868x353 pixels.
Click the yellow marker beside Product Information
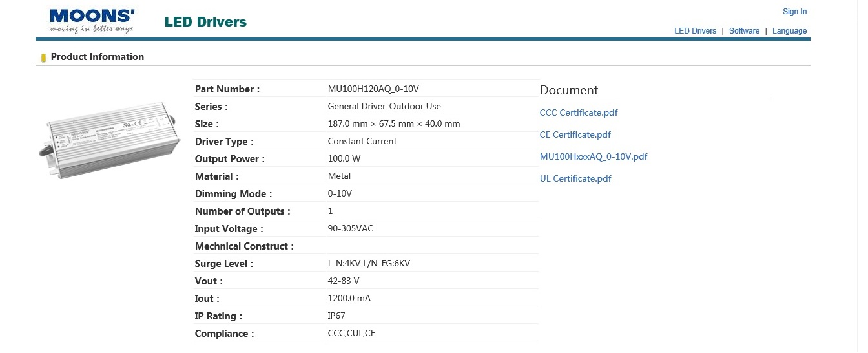pos(43,58)
